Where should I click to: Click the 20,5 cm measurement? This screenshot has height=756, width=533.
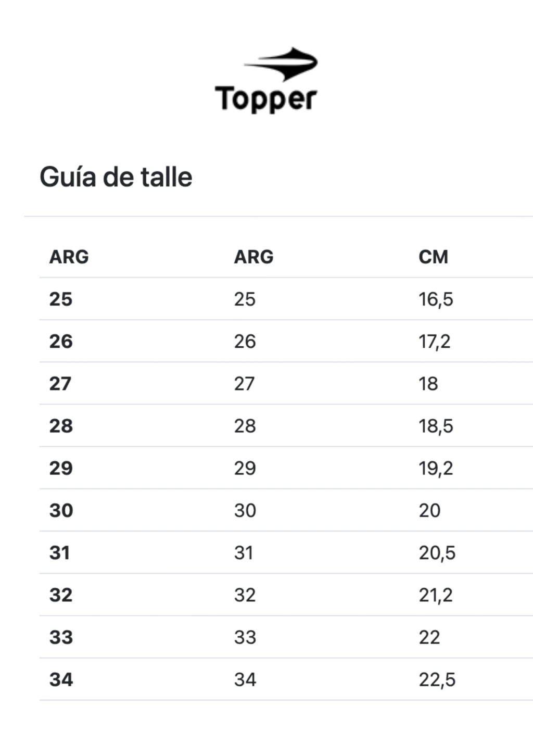point(437,552)
